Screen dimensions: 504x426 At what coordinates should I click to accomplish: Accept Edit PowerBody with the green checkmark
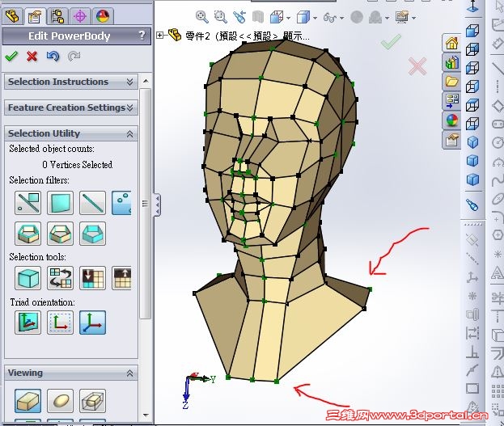11,57
